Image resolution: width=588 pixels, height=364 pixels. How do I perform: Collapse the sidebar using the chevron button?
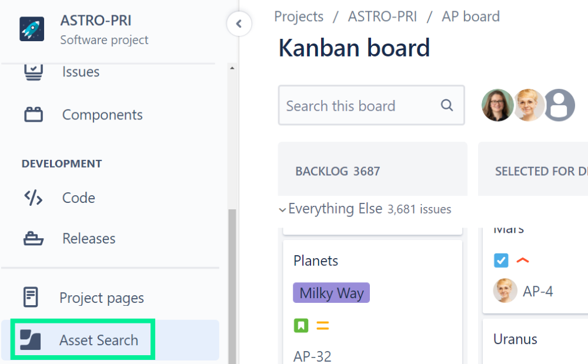click(239, 25)
